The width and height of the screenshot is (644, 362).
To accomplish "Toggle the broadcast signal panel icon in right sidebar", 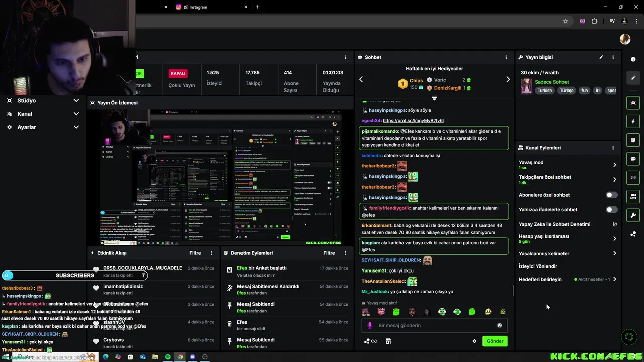I will pyautogui.click(x=633, y=177).
